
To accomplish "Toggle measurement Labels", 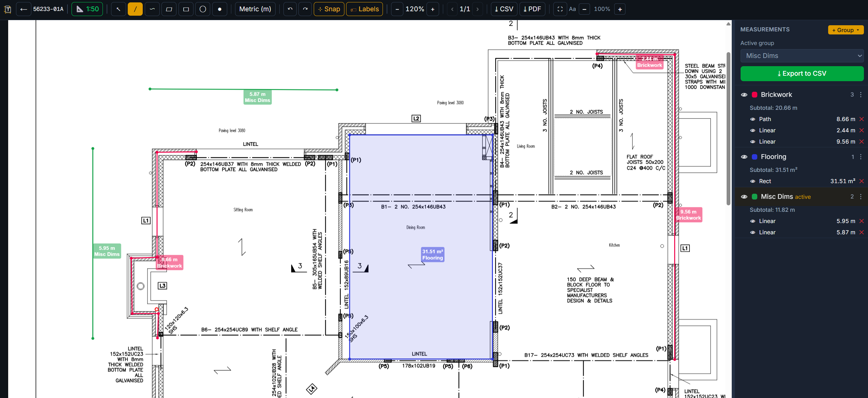I will point(365,9).
